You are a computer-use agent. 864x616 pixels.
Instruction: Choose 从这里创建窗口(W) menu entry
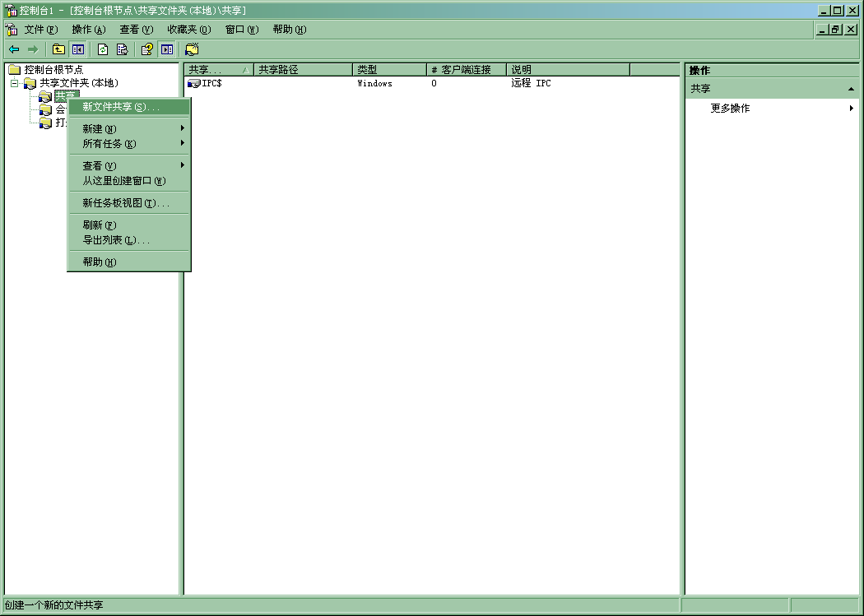point(129,181)
